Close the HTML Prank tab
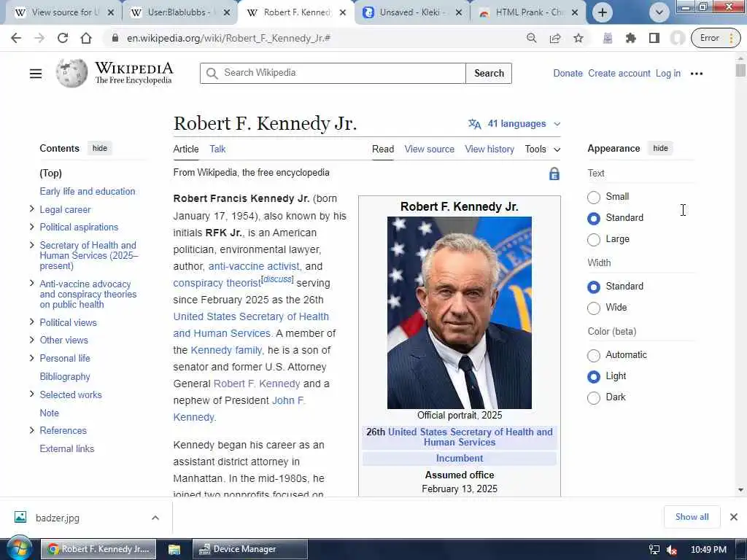This screenshot has height=560, width=747. coord(575,12)
